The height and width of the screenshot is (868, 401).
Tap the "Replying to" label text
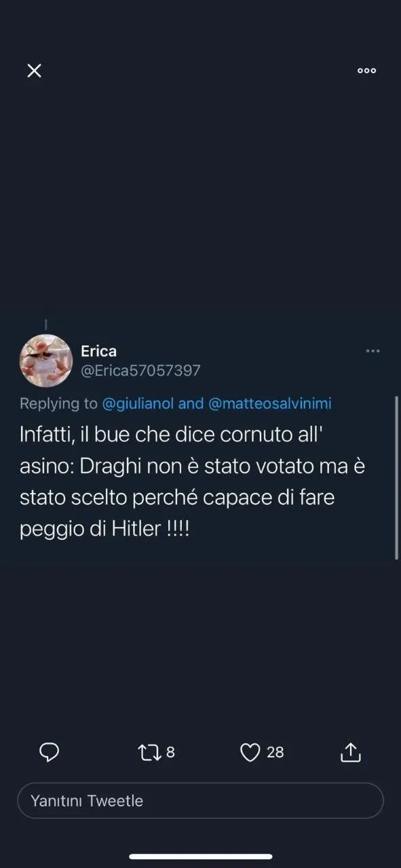click(x=59, y=403)
